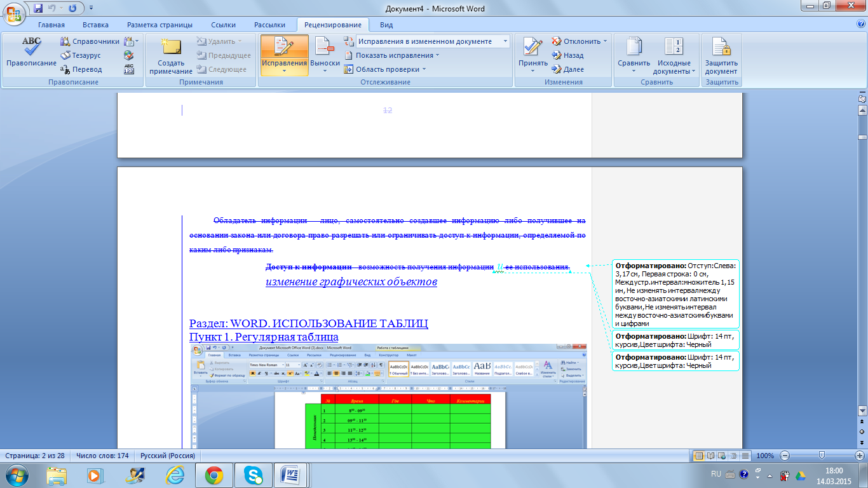Click heading Пункт 1. Регулярная таблица

pos(264,337)
